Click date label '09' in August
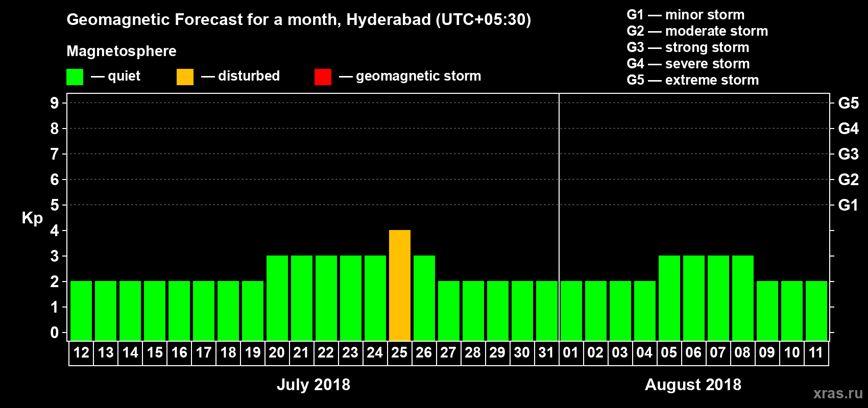Image resolution: width=868 pixels, height=408 pixels. [x=767, y=352]
